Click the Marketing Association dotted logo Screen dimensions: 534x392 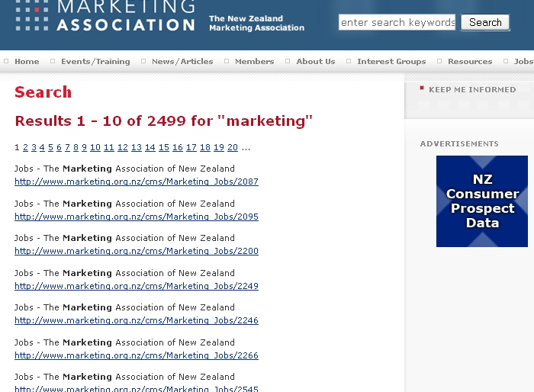(x=32, y=16)
